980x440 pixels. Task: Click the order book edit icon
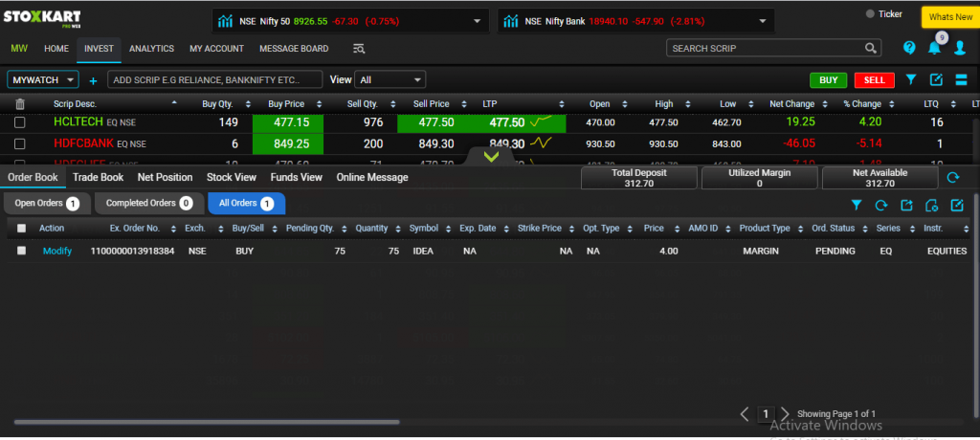pos(957,205)
